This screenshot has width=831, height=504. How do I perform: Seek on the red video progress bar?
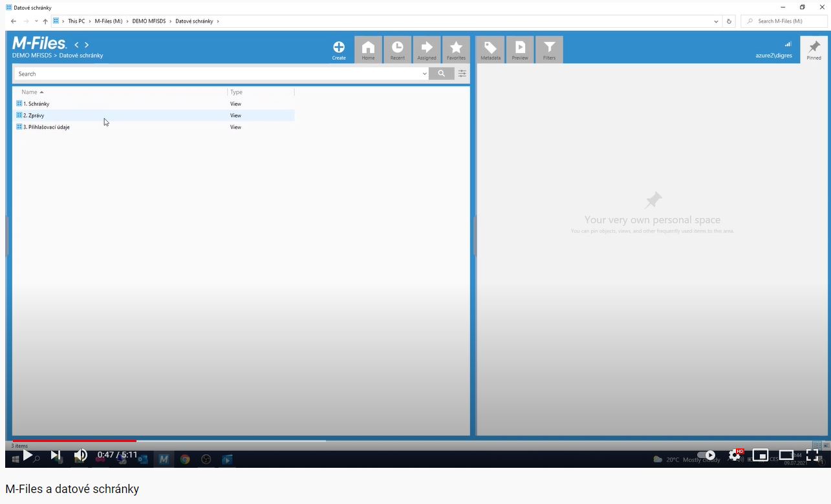[x=74, y=441]
